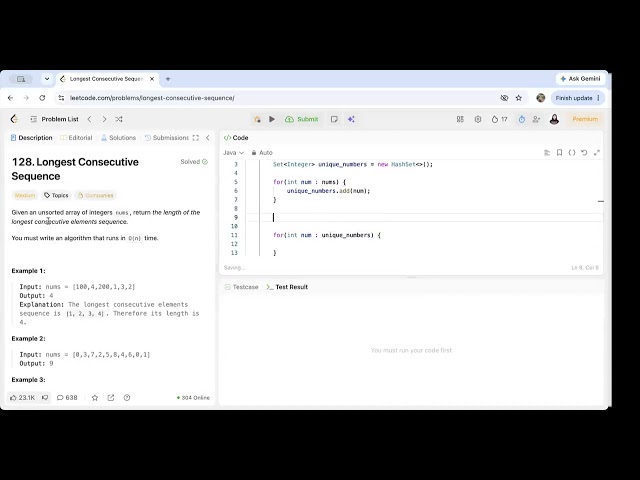
Task: Click the editor bookmark icon
Action: 560,153
